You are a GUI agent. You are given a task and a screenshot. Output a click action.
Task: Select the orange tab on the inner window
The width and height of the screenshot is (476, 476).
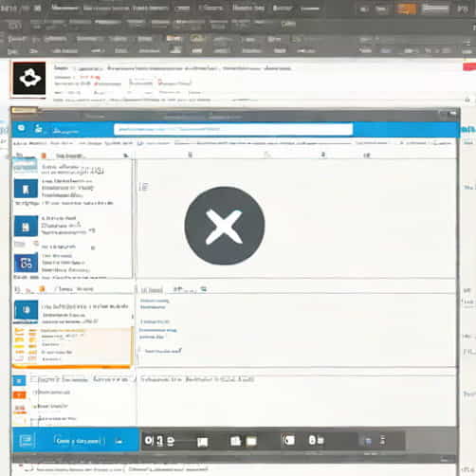24,110
